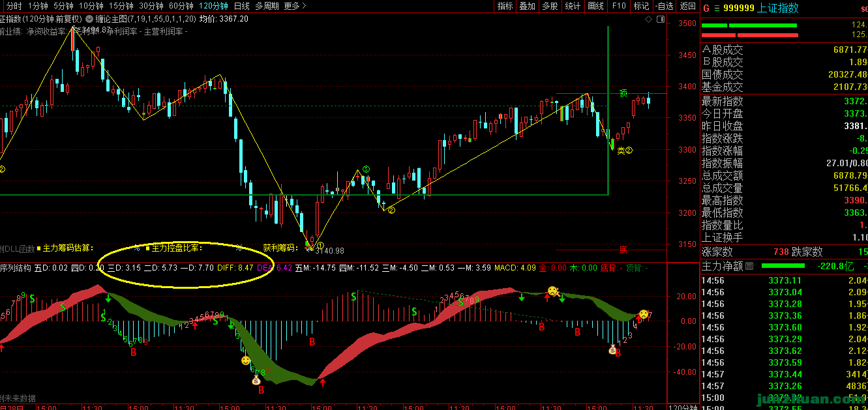Click the smiley face icon on the MACD panel

click(245, 360)
